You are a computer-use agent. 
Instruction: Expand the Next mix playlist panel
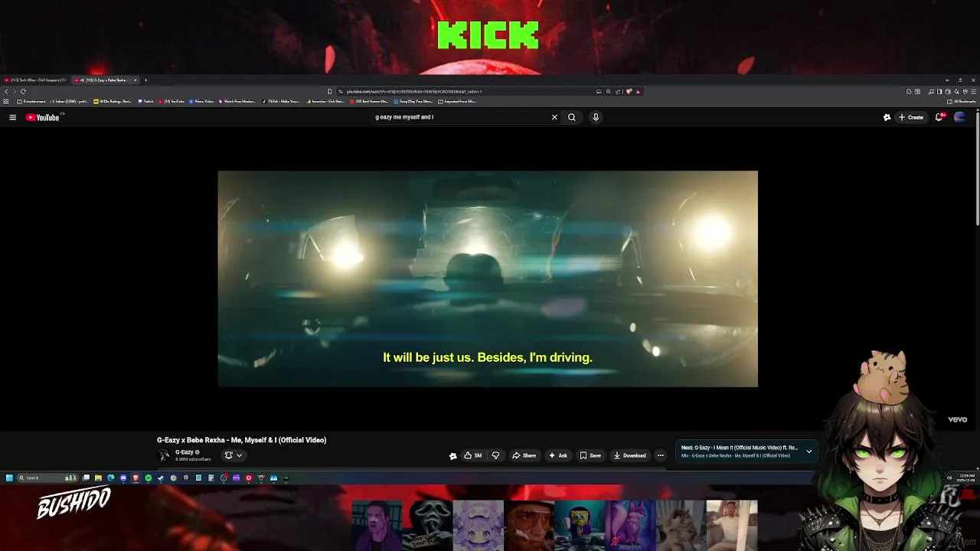tap(808, 452)
